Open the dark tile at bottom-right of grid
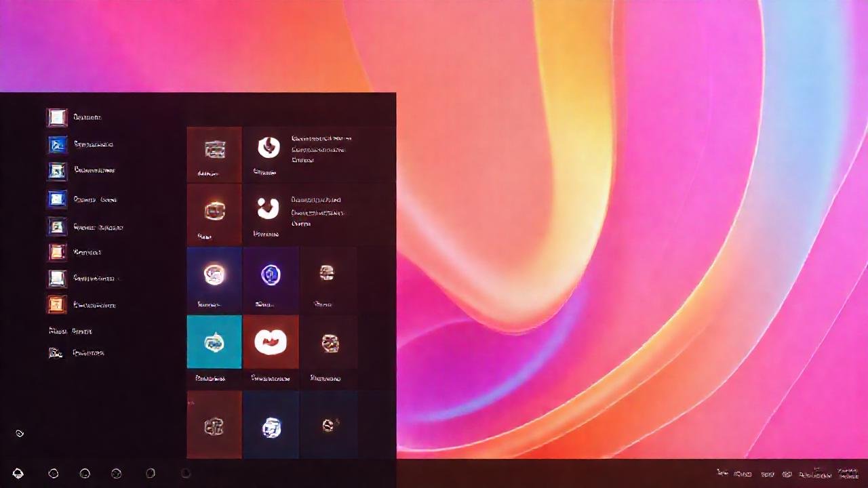 click(328, 425)
